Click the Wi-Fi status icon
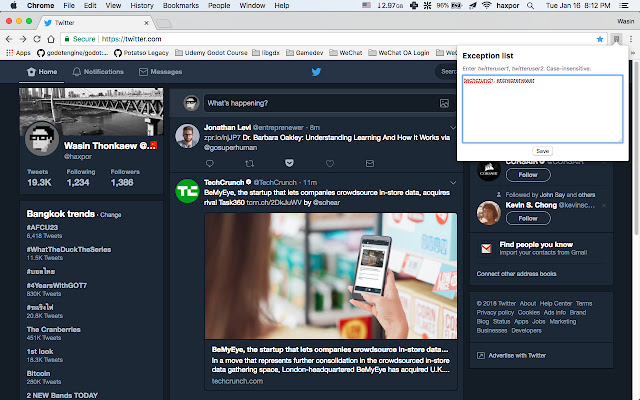The width and height of the screenshot is (640, 400). [487, 5]
